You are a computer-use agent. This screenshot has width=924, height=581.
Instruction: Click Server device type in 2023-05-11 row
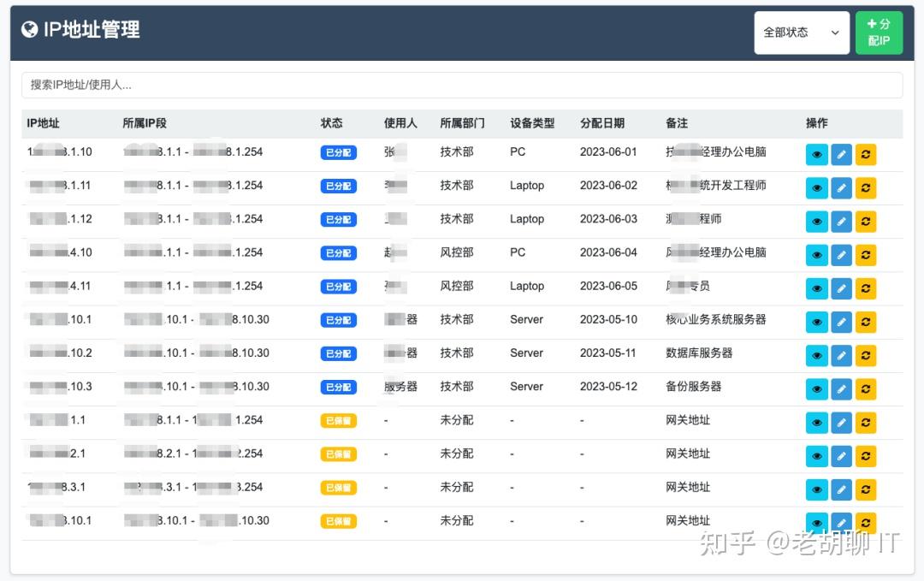point(527,353)
